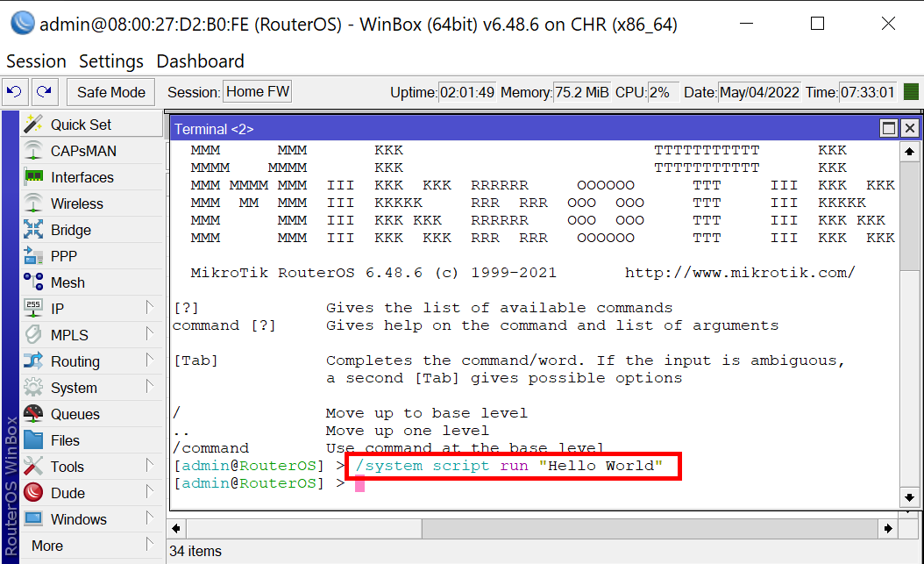Open Quick Set wand icon

click(x=33, y=125)
